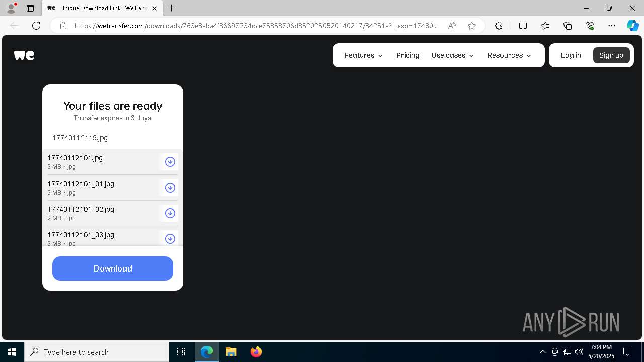Close the WeTransfer tab
Screen dimensions: 644x362
coord(154,8)
